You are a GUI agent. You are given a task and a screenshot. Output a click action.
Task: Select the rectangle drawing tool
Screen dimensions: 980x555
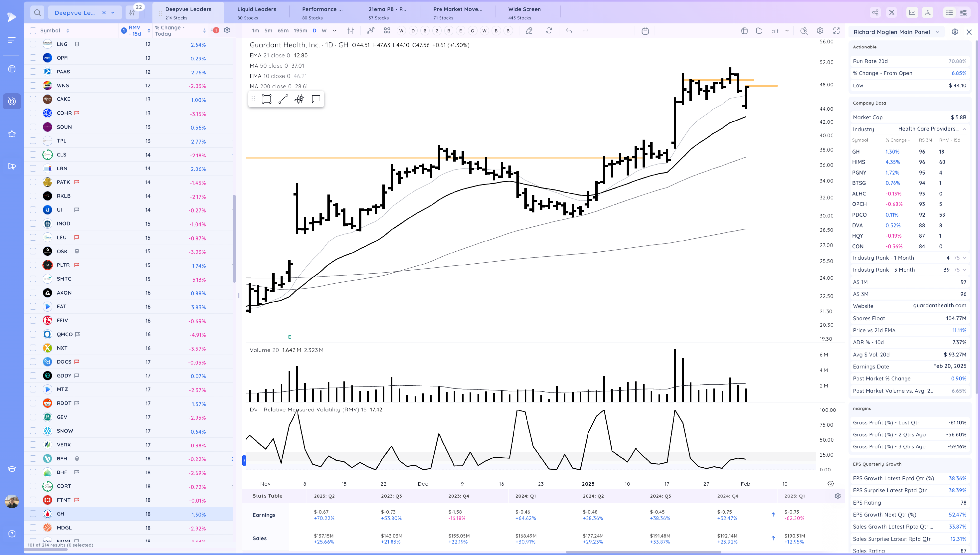click(267, 99)
